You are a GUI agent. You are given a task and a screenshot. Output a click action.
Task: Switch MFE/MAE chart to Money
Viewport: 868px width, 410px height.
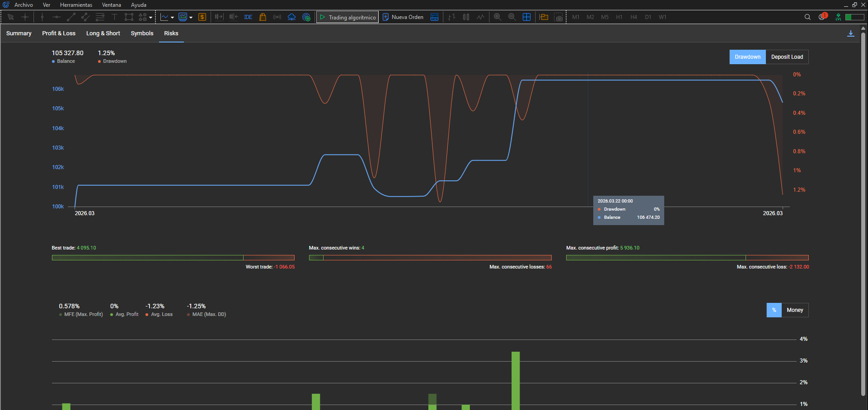pos(794,310)
